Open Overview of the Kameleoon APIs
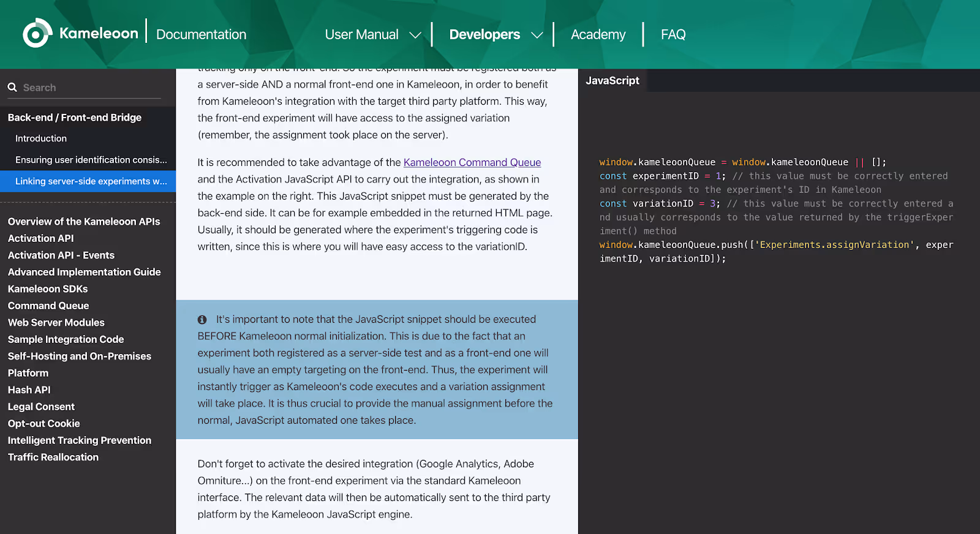The width and height of the screenshot is (980, 534). pyautogui.click(x=84, y=222)
